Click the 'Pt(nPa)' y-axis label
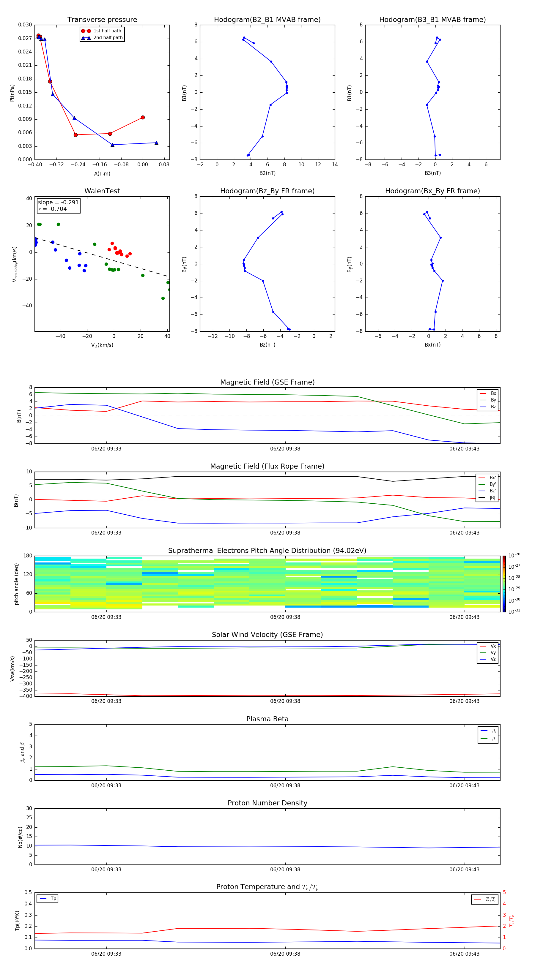The image size is (535, 980). 12,92
